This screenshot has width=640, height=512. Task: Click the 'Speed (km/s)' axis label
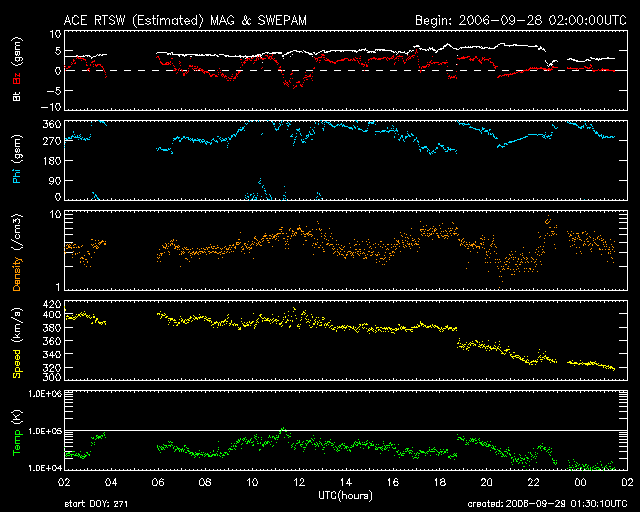(x=17, y=343)
